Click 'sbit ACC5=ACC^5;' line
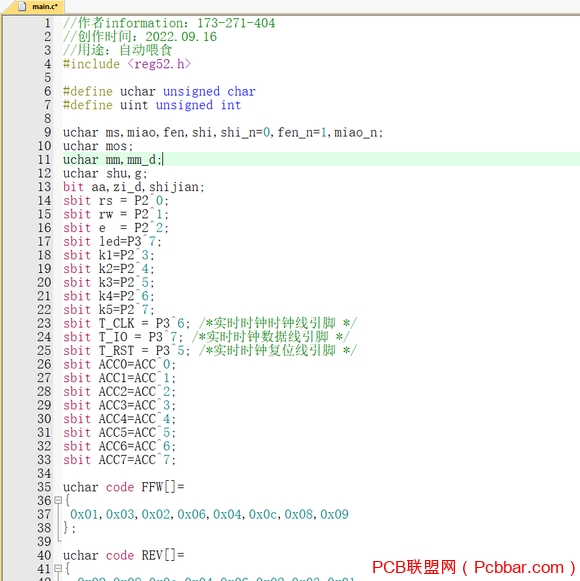Screen dimensions: 580x581 tap(119, 433)
